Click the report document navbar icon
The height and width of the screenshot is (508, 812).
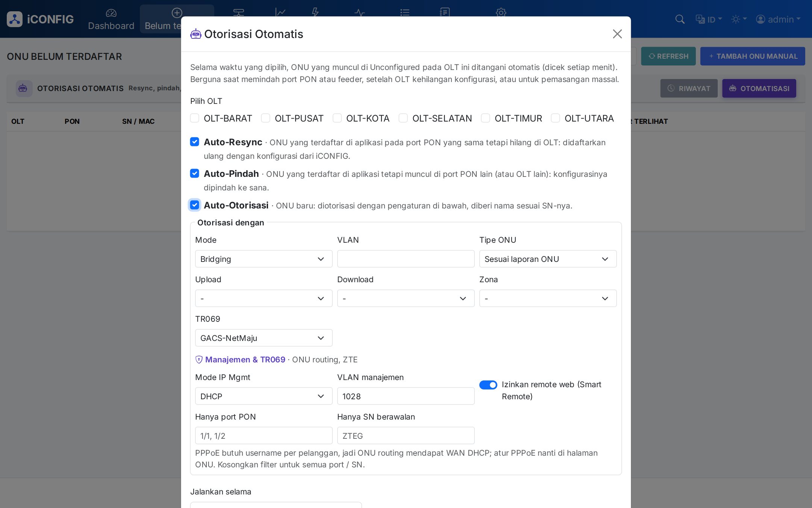tap(444, 12)
